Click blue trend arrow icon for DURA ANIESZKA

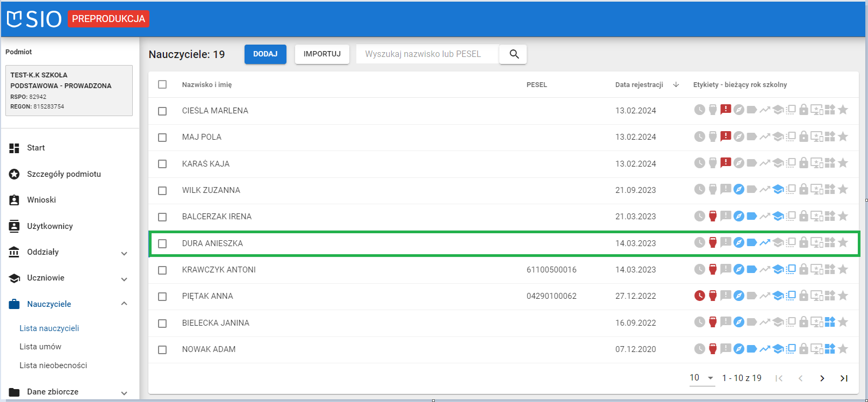[765, 243]
